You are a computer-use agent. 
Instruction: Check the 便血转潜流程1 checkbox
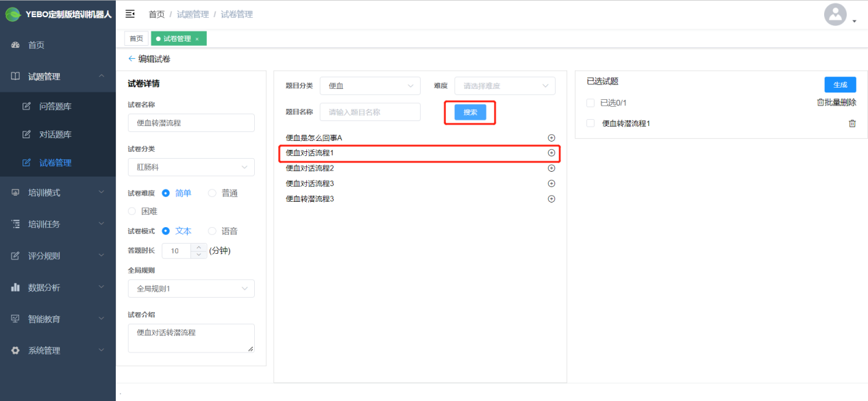[591, 123]
